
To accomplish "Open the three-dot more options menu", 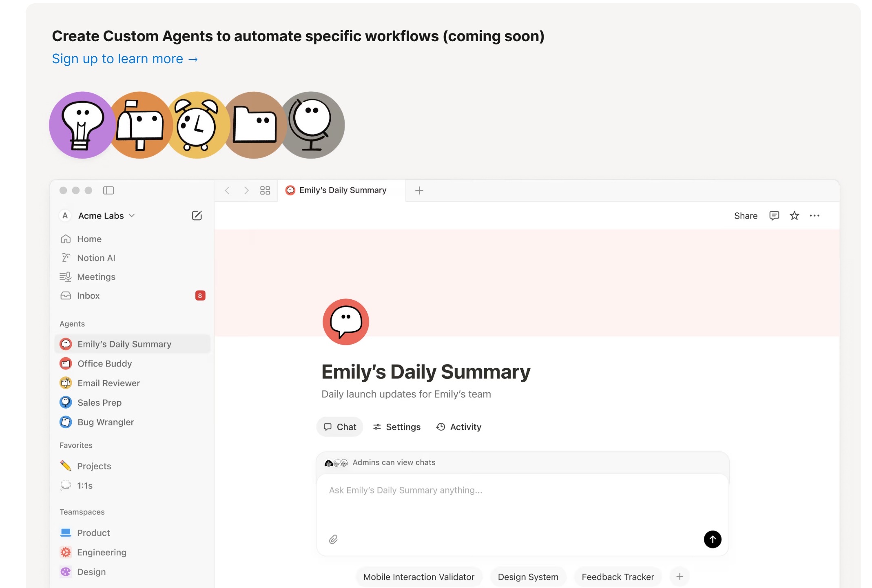I will [814, 216].
